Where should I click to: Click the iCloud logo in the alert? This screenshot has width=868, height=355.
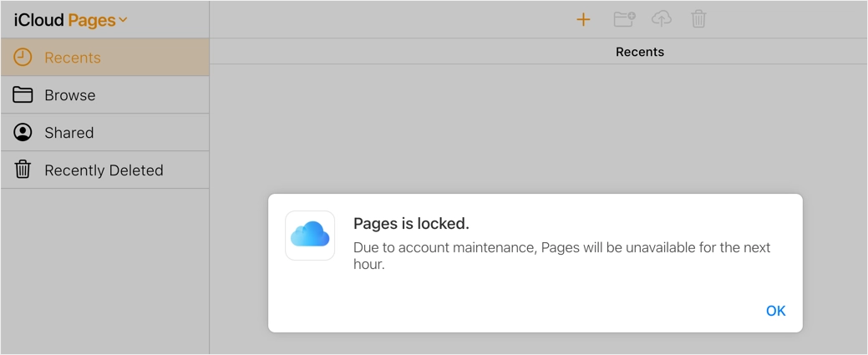tap(310, 236)
